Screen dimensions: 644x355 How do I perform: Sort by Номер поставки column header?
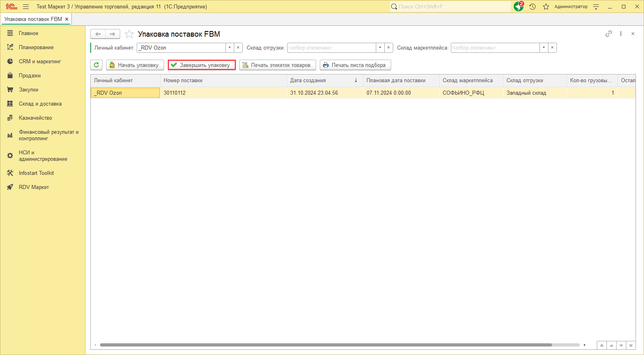pyautogui.click(x=223, y=81)
